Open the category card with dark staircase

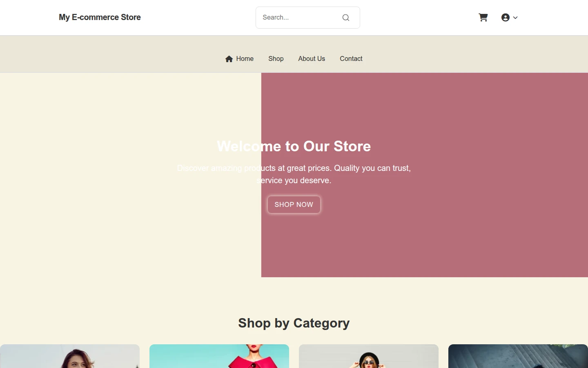[x=518, y=356]
